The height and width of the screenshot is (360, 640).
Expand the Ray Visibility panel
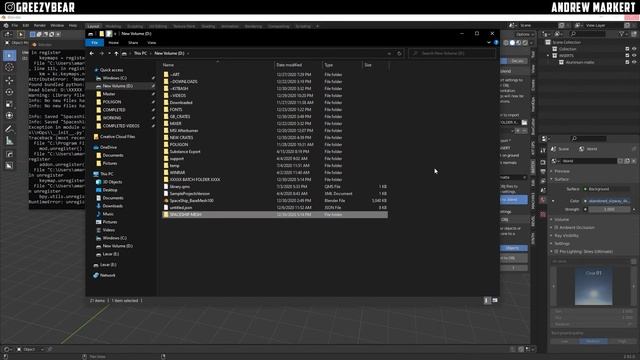(x=564, y=236)
